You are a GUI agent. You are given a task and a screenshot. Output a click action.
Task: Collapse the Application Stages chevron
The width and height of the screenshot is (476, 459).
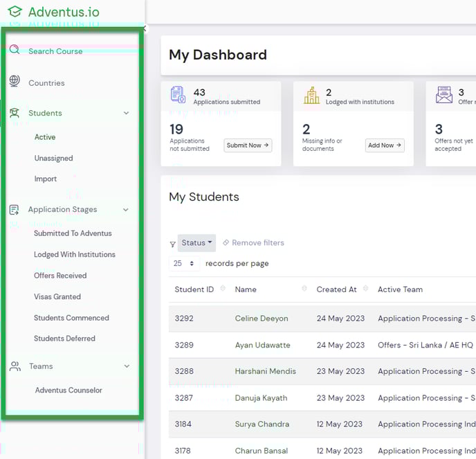click(126, 210)
